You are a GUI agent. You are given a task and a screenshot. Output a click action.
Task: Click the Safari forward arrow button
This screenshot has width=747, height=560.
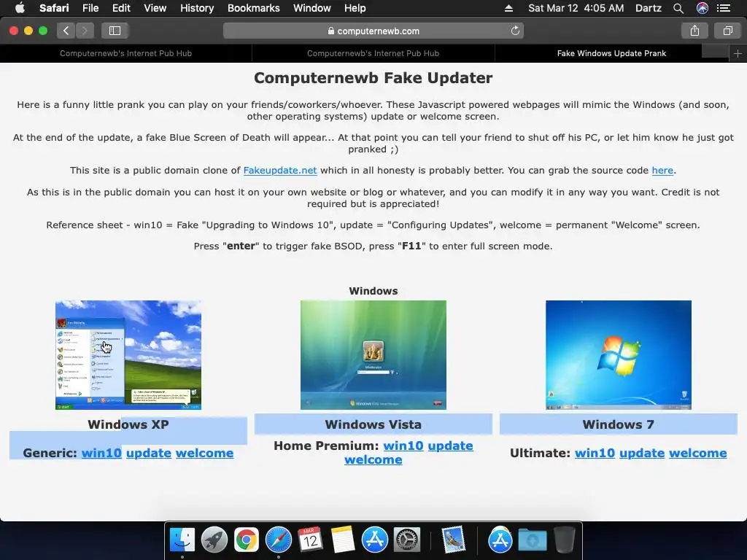pyautogui.click(x=85, y=31)
